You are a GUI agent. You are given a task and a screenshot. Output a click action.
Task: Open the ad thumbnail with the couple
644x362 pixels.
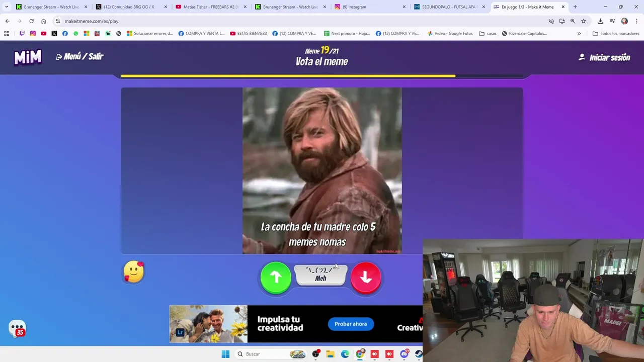(x=208, y=324)
